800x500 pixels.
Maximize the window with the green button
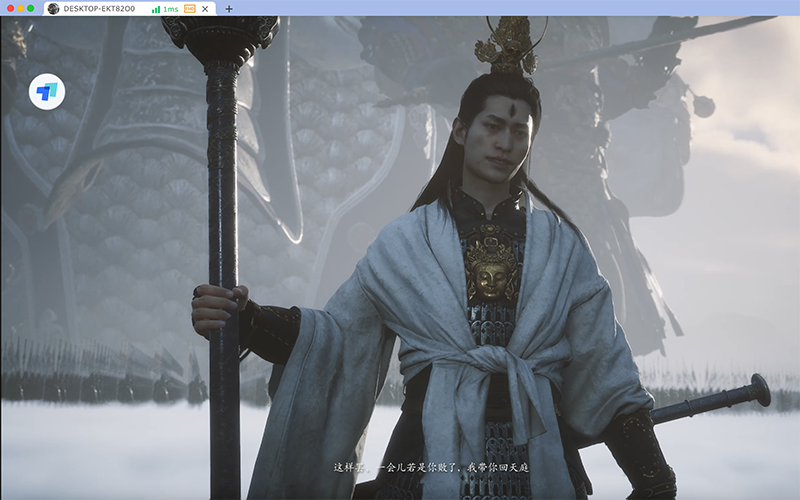31,8
